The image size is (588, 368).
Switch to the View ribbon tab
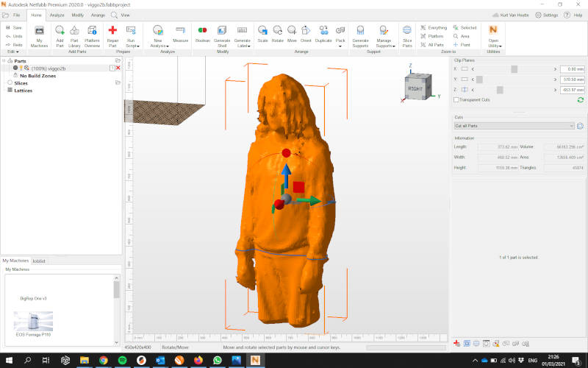point(125,15)
